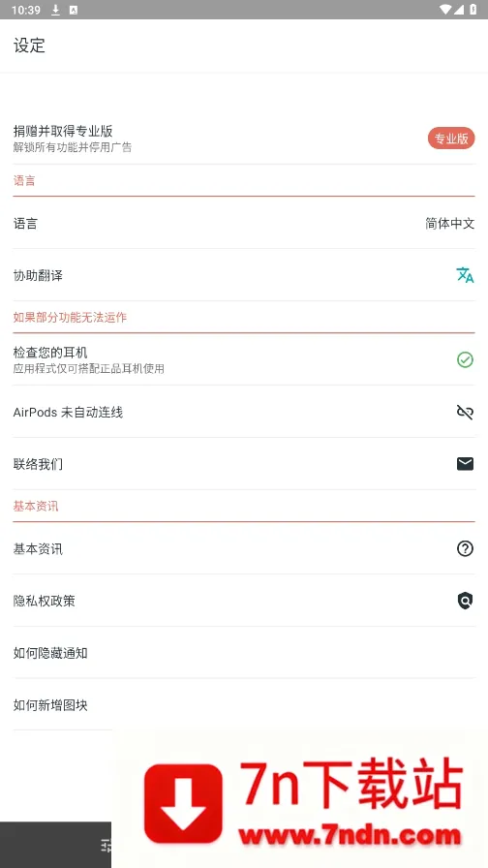Image resolution: width=488 pixels, height=868 pixels.
Task: Tap the broken link icon for AirPods
Action: click(465, 412)
